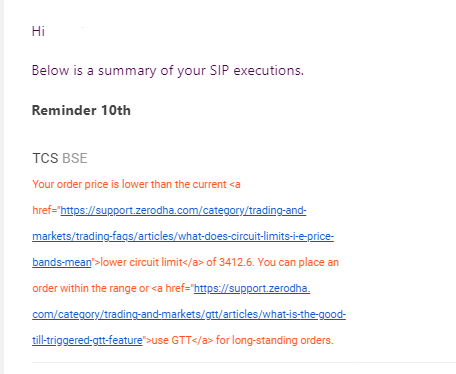Viewport: 456px width, 374px height.
Task: Click 'for long-standing orders.' text
Action: (x=275, y=340)
